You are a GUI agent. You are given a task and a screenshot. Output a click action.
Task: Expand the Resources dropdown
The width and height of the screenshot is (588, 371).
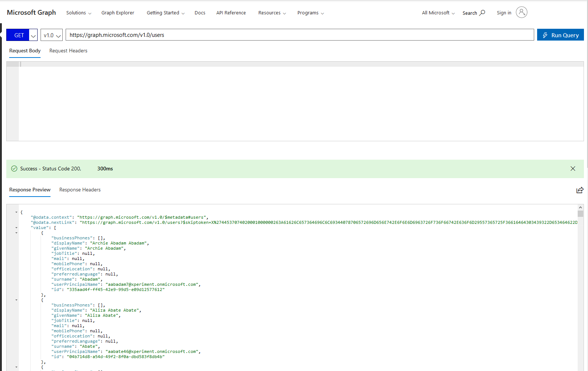(272, 13)
